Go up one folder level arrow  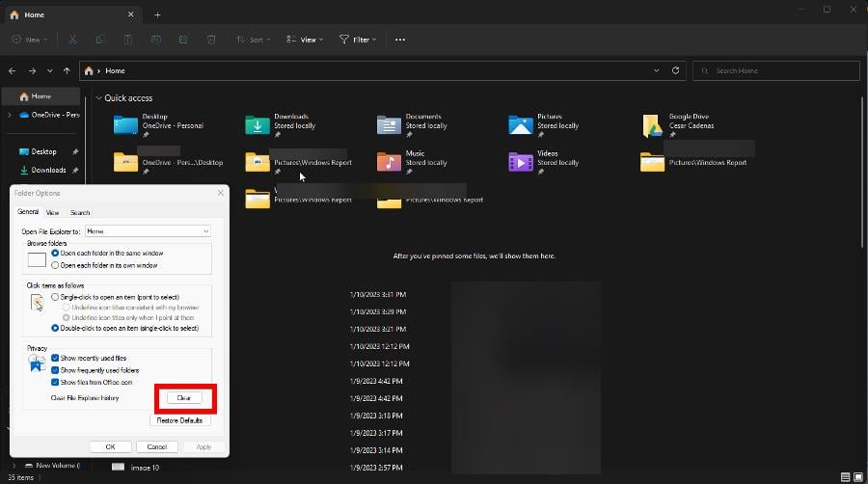pyautogui.click(x=67, y=70)
